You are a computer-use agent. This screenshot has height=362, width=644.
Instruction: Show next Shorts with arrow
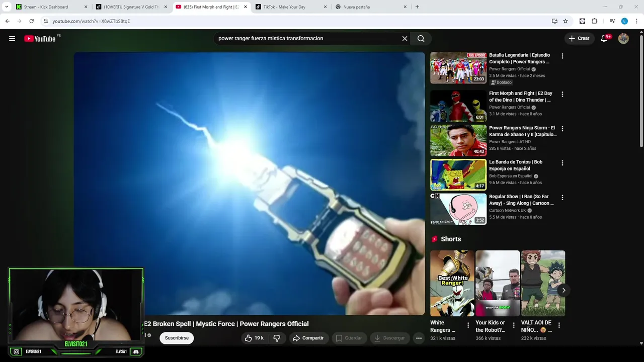[563, 290]
